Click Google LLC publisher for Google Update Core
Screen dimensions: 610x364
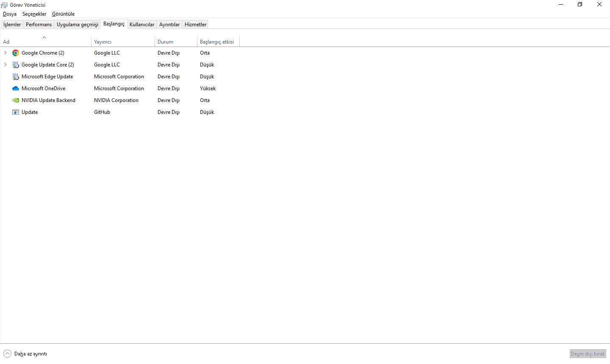(107, 65)
